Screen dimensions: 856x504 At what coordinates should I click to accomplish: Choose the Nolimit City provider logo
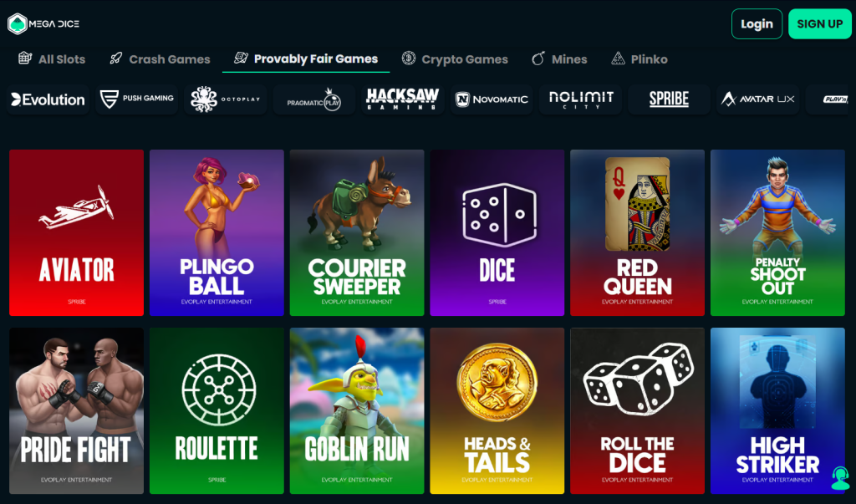(x=580, y=99)
